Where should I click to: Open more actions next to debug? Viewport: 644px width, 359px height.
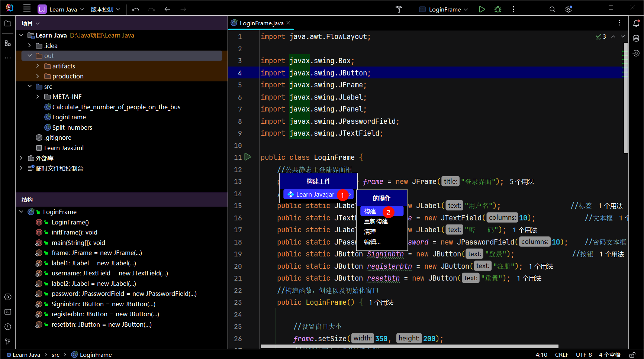tap(513, 9)
